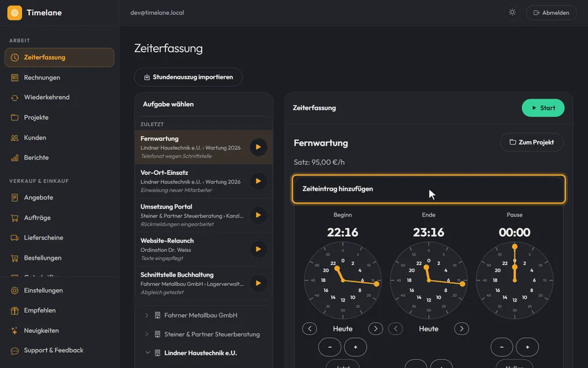Image resolution: width=588 pixels, height=368 pixels.
Task: Collapse the Zeiteintrag hinzufügen section
Action: tap(429, 189)
